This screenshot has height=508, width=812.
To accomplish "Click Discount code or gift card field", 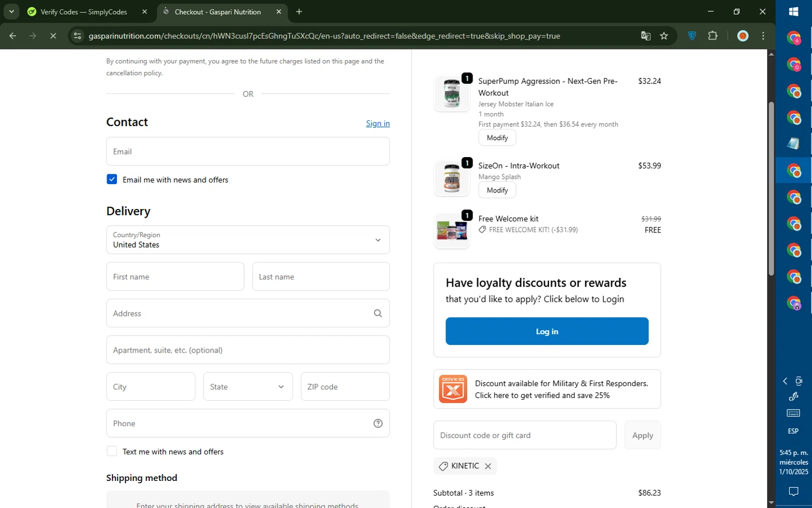I will coord(525,435).
